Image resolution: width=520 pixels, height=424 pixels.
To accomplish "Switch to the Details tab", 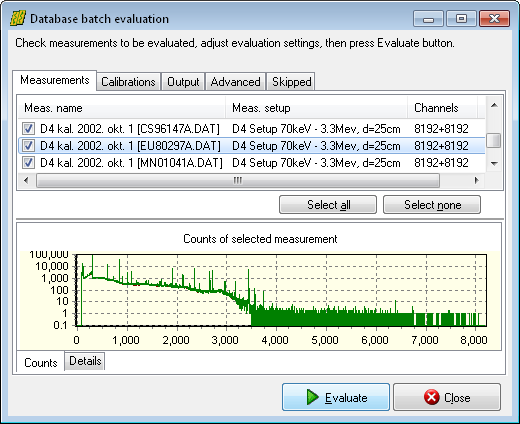I will click(85, 361).
